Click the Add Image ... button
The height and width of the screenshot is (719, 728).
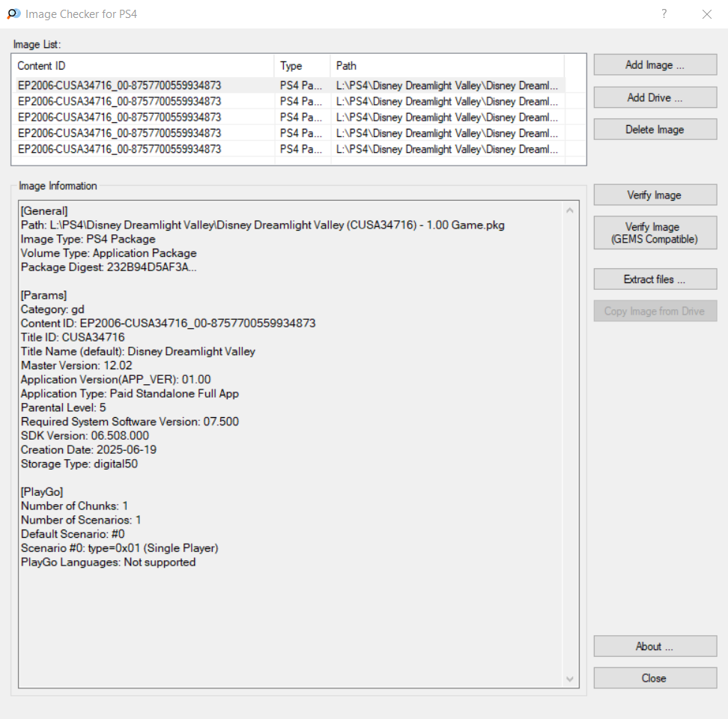pyautogui.click(x=655, y=65)
